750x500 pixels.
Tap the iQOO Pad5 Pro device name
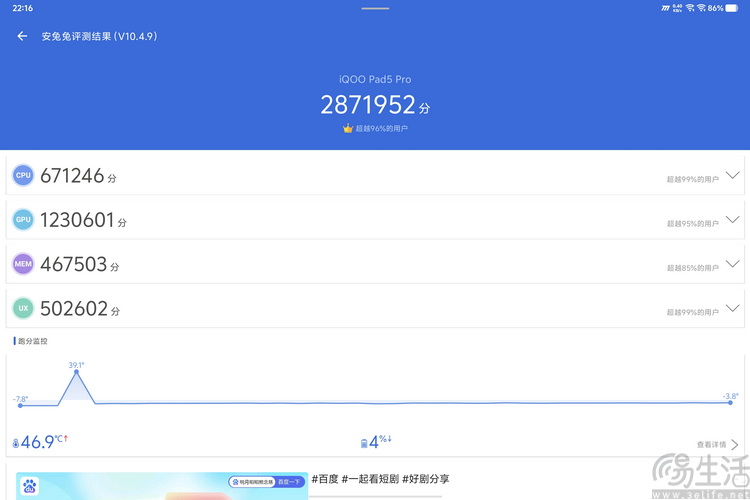click(x=375, y=79)
